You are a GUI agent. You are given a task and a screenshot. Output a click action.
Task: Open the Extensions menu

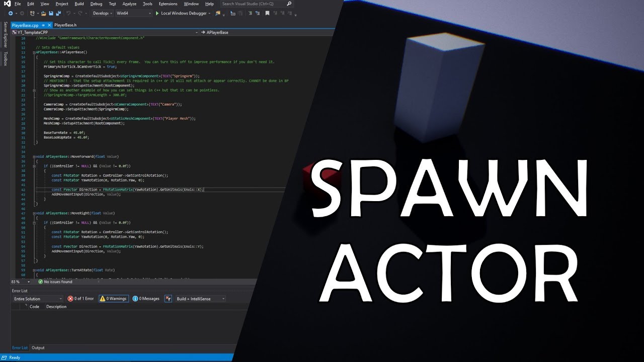coord(168,4)
